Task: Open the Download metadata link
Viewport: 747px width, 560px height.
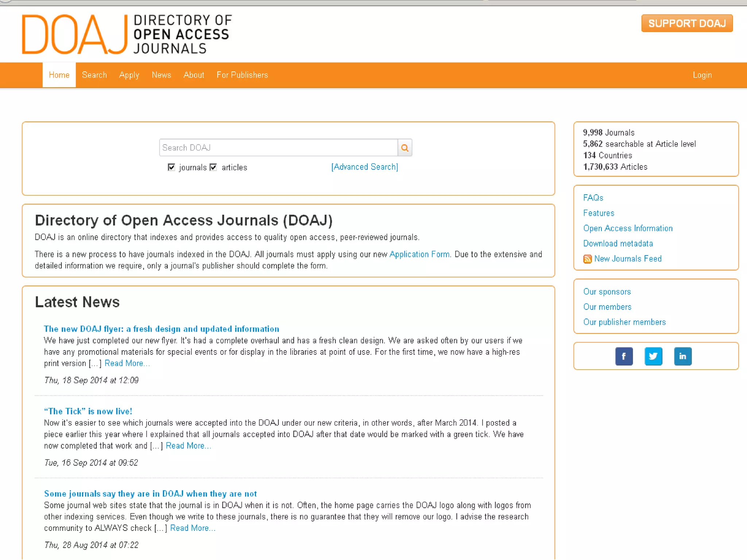Action: click(618, 244)
